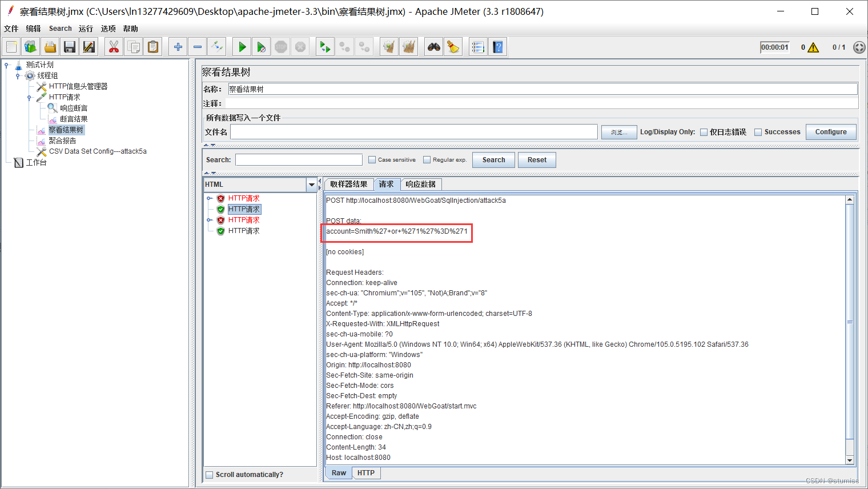The image size is (868, 489).
Task: Select 聚合报告 in the tree
Action: click(62, 141)
